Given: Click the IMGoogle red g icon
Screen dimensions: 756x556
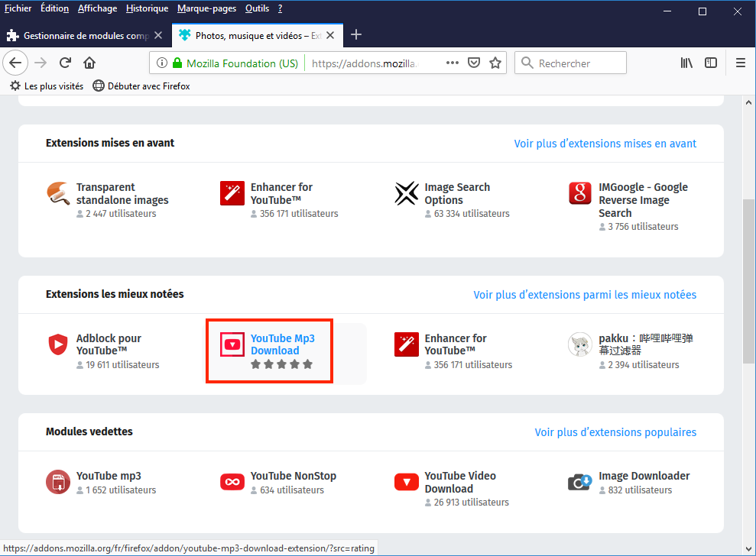Looking at the screenshot, I should point(580,193).
